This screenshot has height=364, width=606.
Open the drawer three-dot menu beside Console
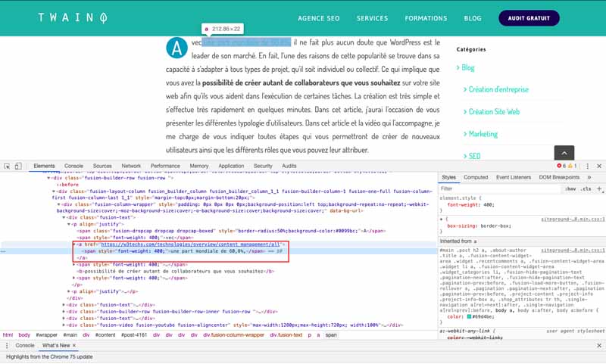pyautogui.click(x=7, y=346)
